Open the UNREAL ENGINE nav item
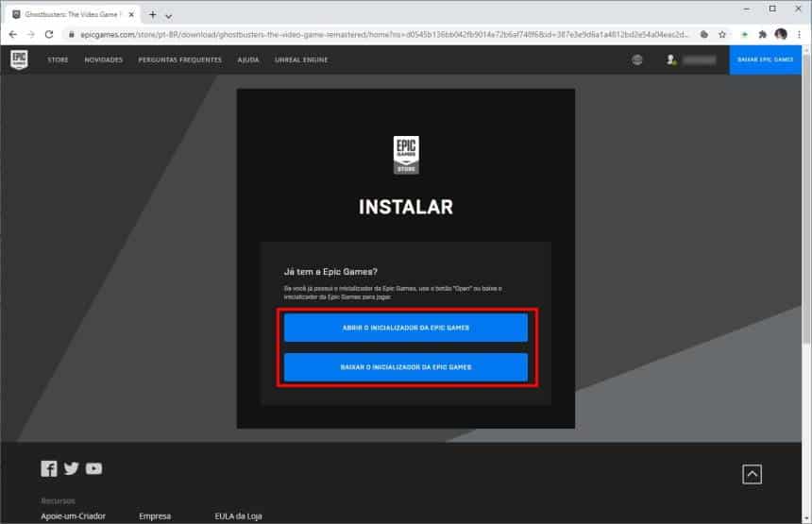This screenshot has height=524, width=812. click(301, 60)
